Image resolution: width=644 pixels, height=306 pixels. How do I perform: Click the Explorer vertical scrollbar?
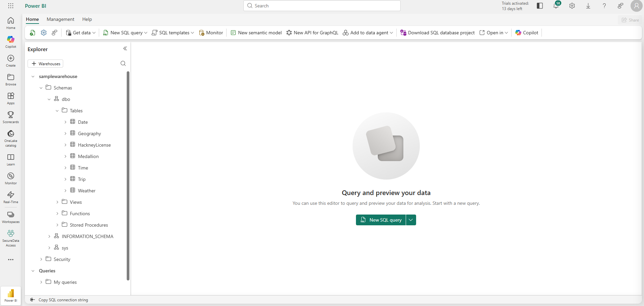pyautogui.click(x=128, y=176)
